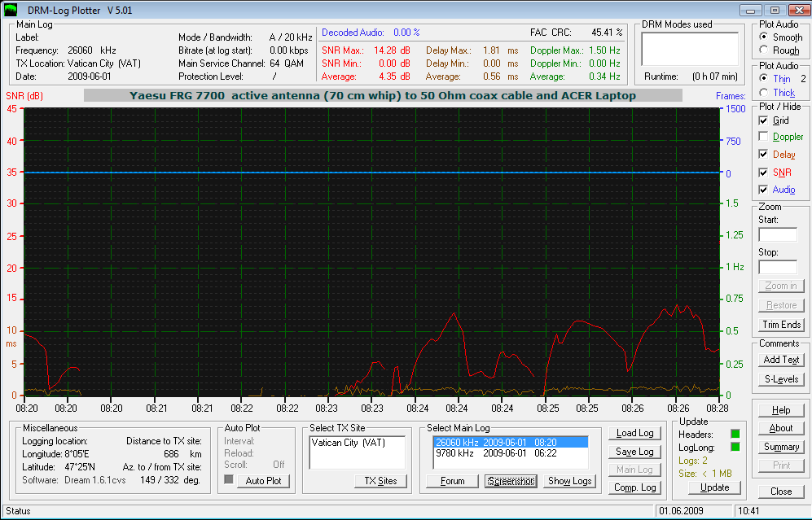812x520 pixels.
Task: Click the FAC CRC 45.41 % value
Action: point(607,33)
